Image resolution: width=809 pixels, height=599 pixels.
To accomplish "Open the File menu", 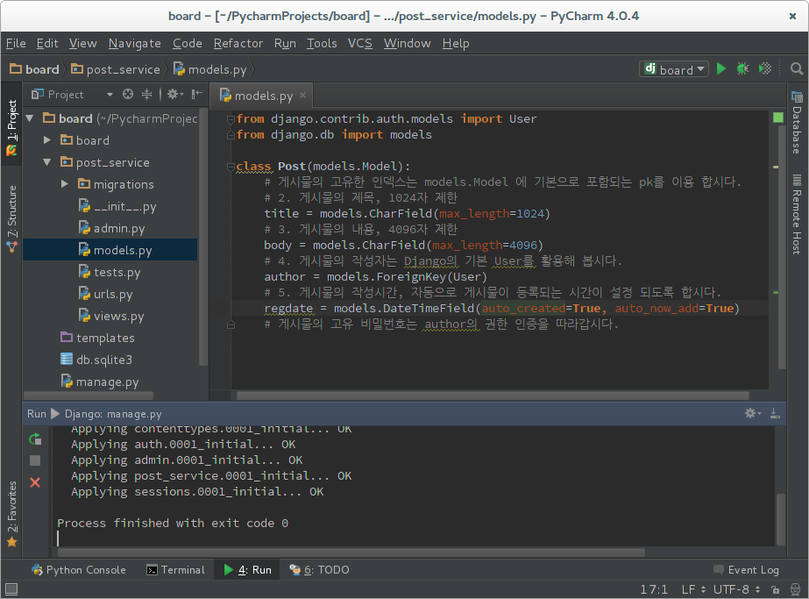I will point(15,43).
